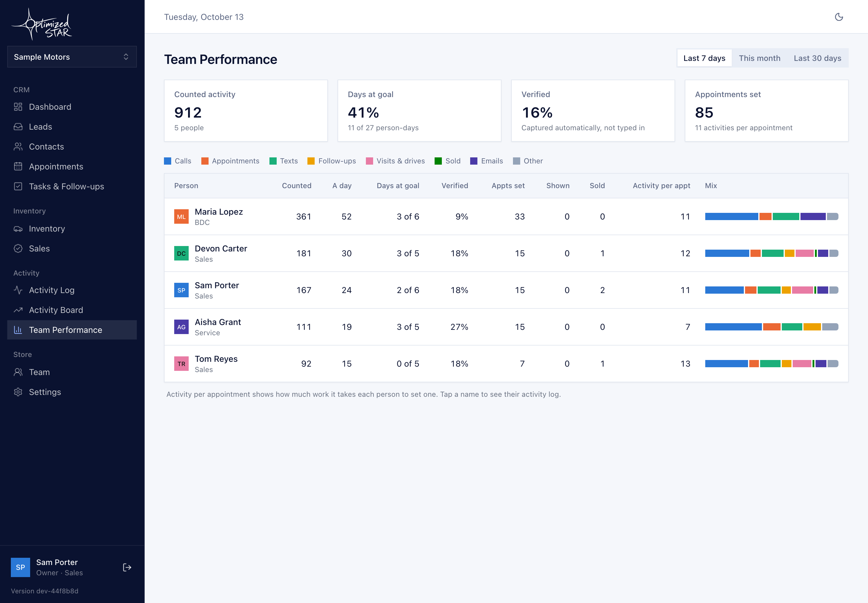This screenshot has height=603, width=868.
Task: Open Tasks & Follow-ups via its checkbox icon
Action: (x=18, y=187)
